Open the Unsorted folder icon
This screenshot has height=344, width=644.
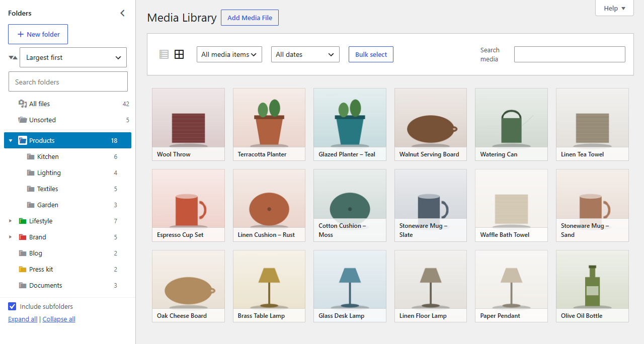(23, 120)
